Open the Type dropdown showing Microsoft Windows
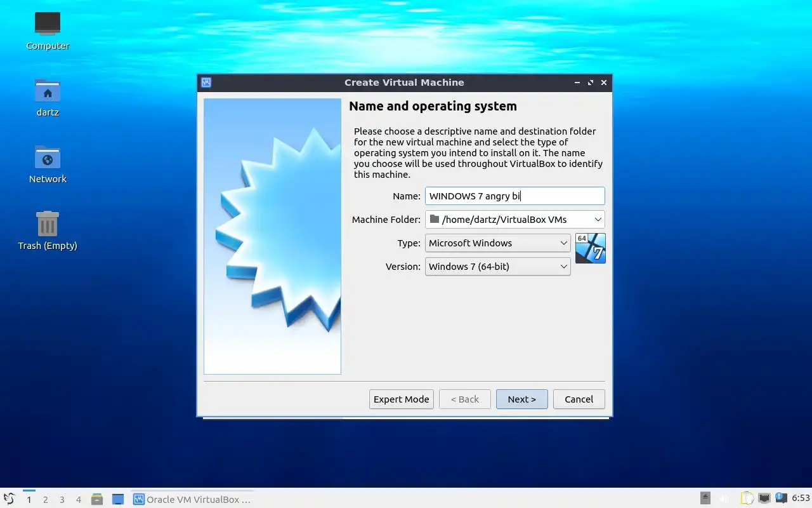 [x=498, y=243]
